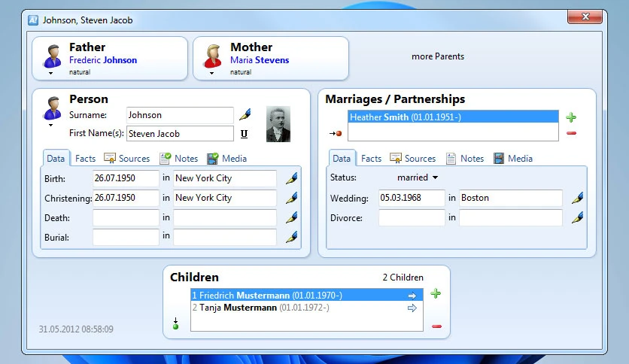The image size is (629, 364).
Task: Click the empty Divorce place field
Action: tap(511, 217)
